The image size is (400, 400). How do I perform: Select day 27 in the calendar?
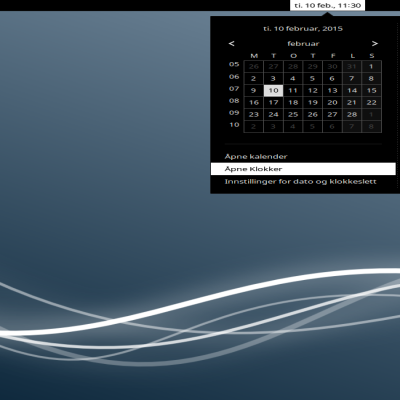click(x=332, y=114)
